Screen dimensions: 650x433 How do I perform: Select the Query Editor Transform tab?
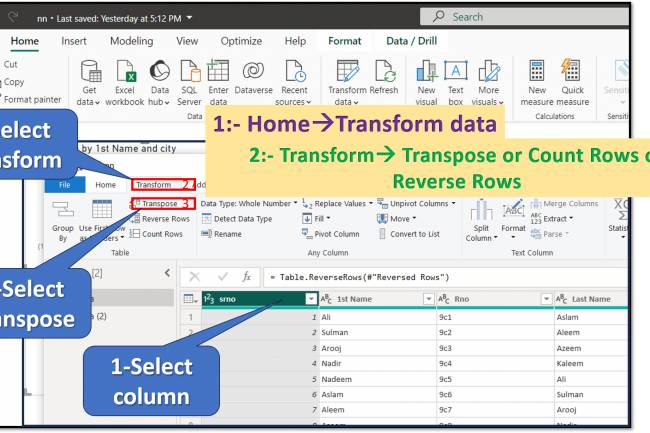(153, 185)
